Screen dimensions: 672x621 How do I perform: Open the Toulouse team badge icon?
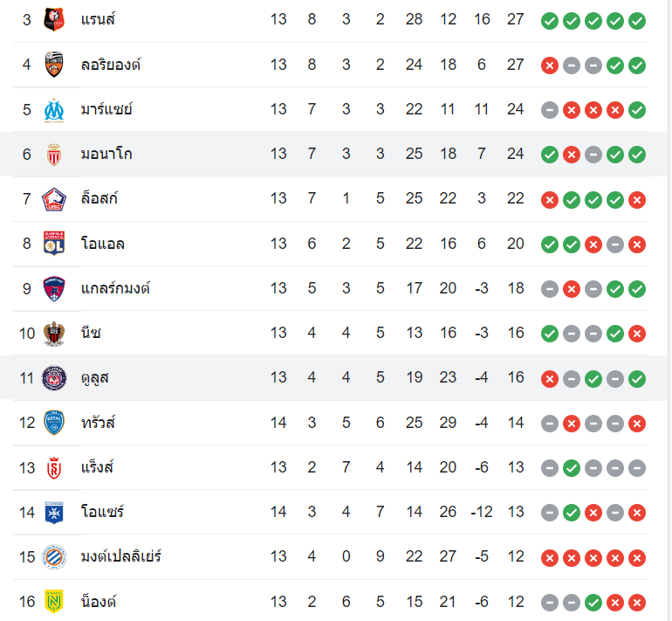[55, 377]
